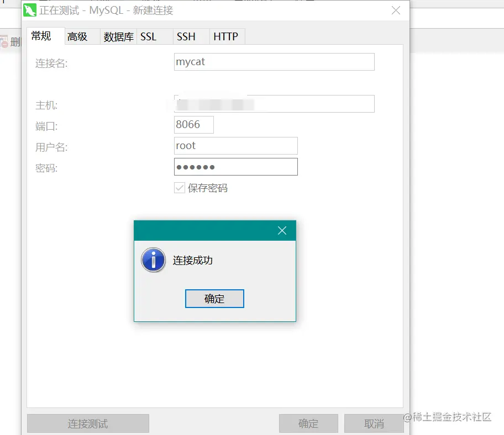
Task: Close the connection success popup with X
Action: click(282, 231)
